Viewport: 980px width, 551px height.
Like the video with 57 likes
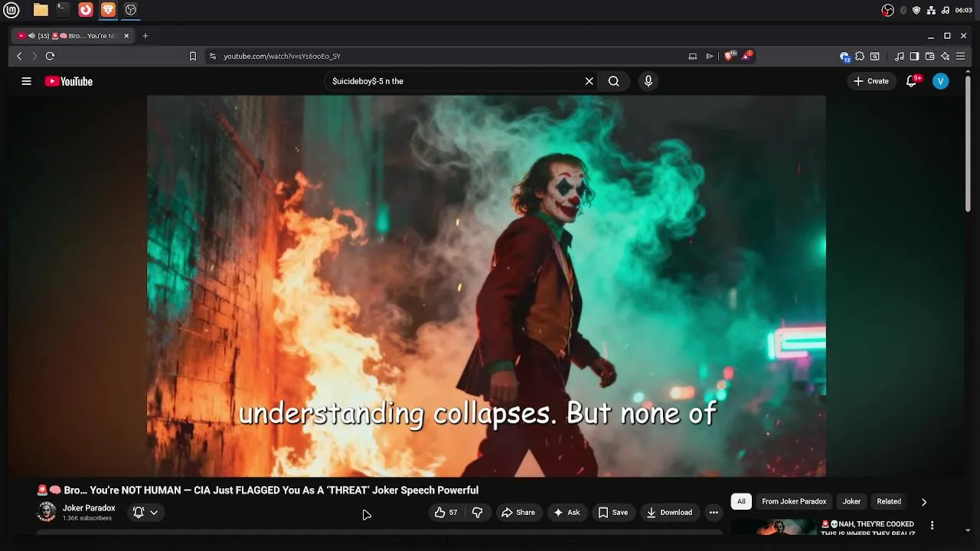[446, 513]
